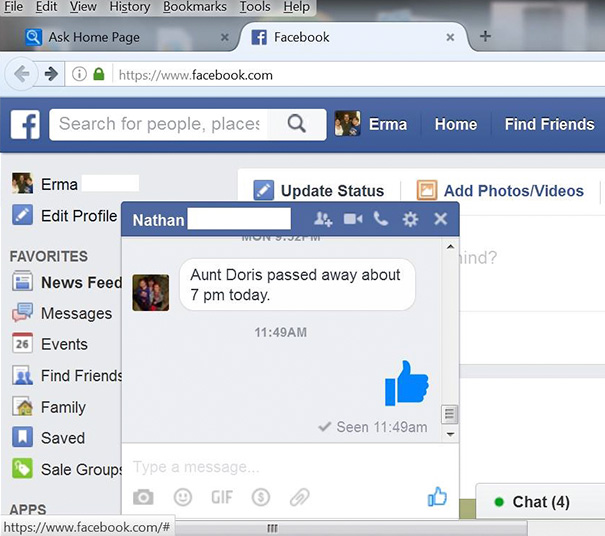
Task: Open the GIF selector
Action: click(221, 496)
